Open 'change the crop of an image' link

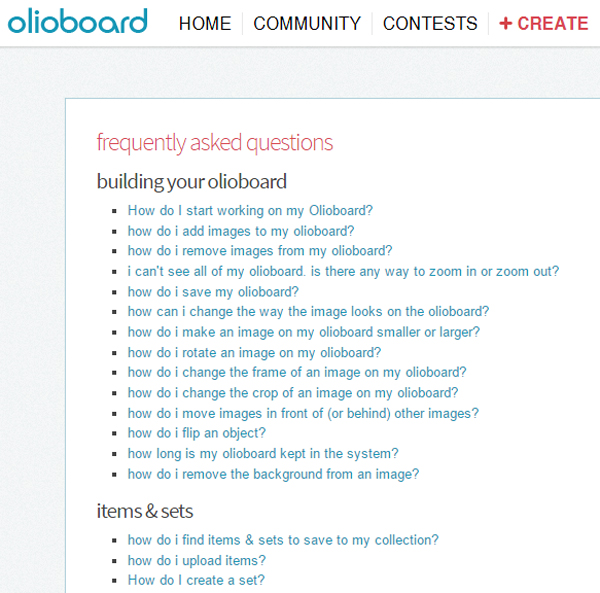[x=293, y=393]
